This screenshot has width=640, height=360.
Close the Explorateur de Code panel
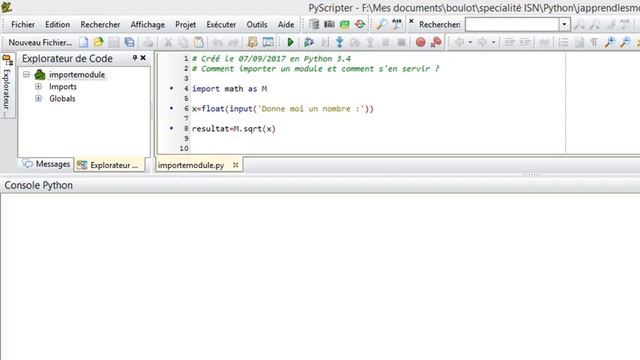pos(143,58)
